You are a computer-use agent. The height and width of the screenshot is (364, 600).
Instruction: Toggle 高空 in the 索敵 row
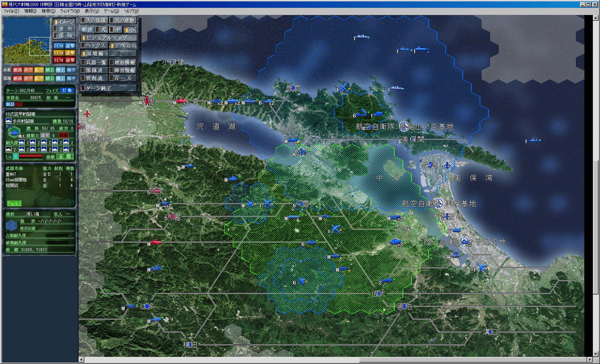coord(29,70)
